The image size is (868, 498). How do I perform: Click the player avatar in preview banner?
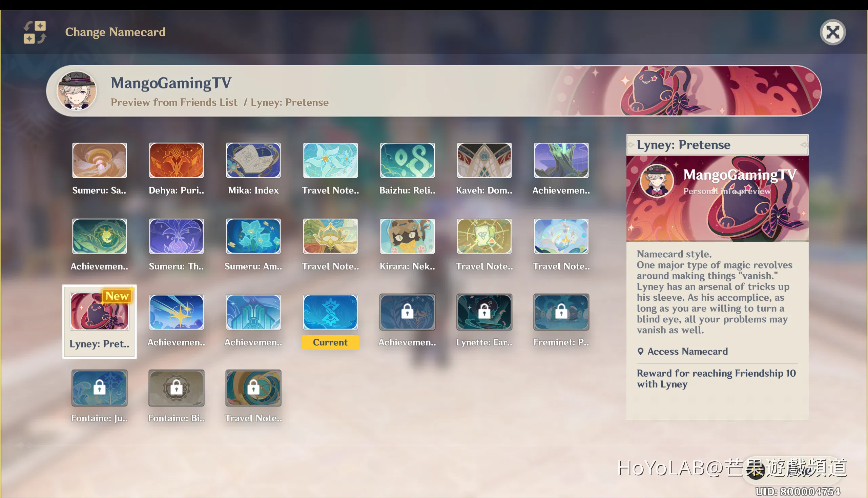(77, 91)
